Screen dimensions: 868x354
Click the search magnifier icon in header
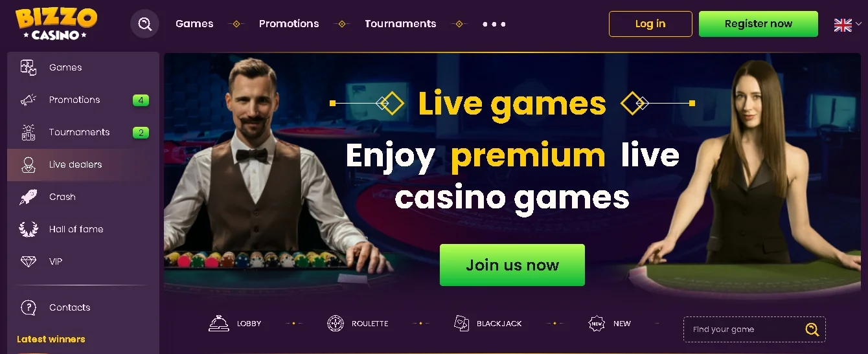[x=144, y=24]
